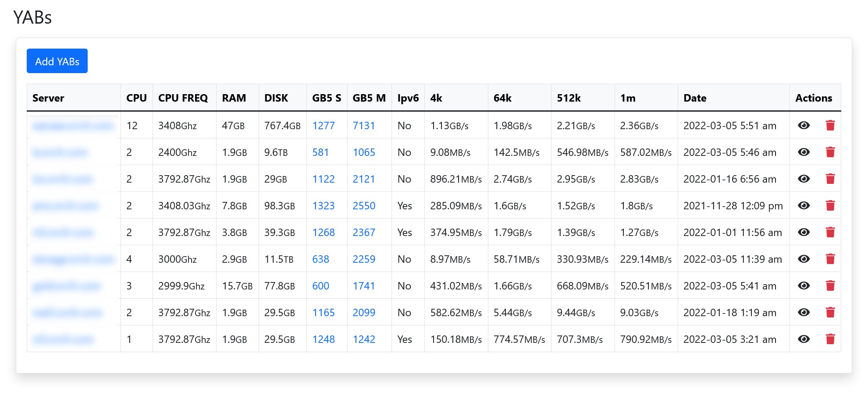View the YABs dated 2022-03-05 11:39 am
Viewport: 868px width, 402px height.
tap(804, 259)
